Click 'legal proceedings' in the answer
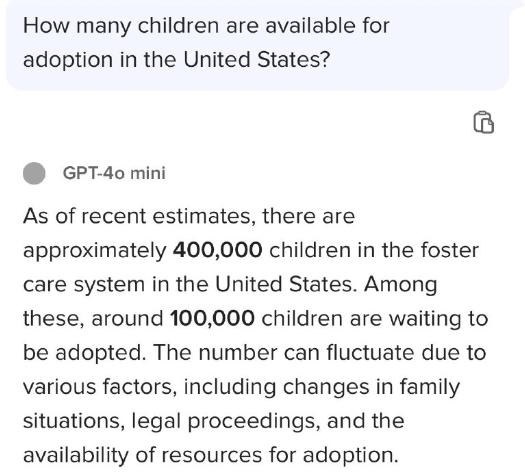Viewport: 525px width, 475px height. coord(224,421)
